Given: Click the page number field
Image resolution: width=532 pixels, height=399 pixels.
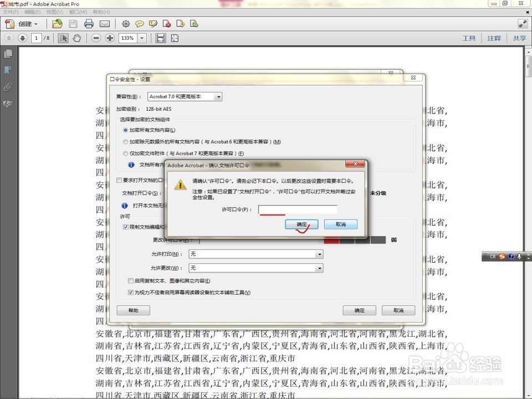Looking at the screenshot, I should pyautogui.click(x=37, y=38).
